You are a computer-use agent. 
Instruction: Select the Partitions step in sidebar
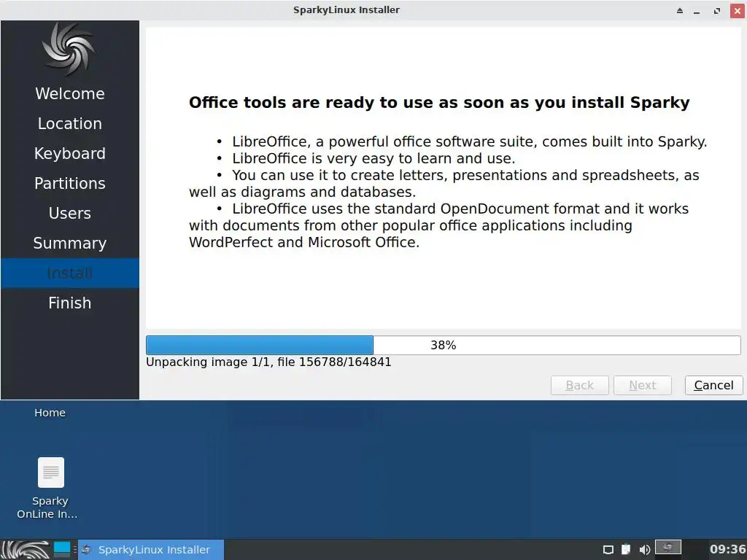[x=70, y=183]
